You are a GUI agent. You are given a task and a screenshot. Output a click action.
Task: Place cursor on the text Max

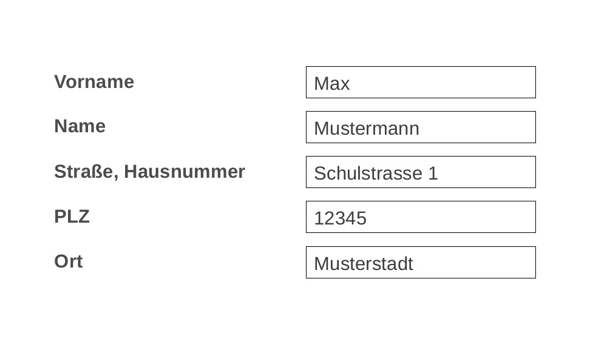[332, 84]
